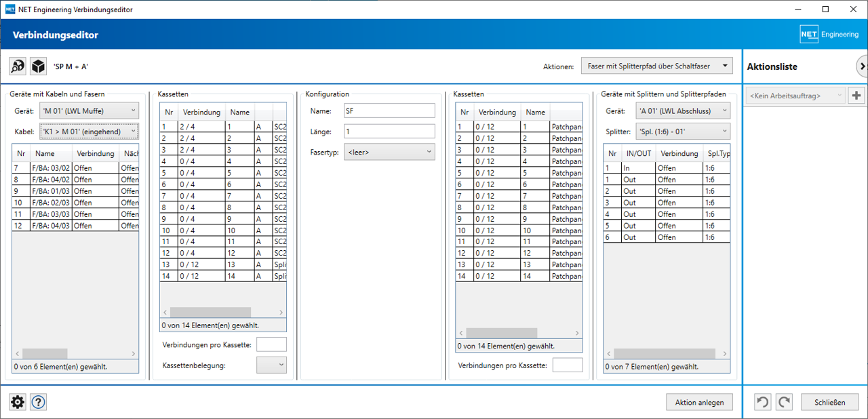Viewport: 868px width, 419px height.
Task: Select left Kassetten row 14 with 0 / 12
Action: (x=223, y=277)
